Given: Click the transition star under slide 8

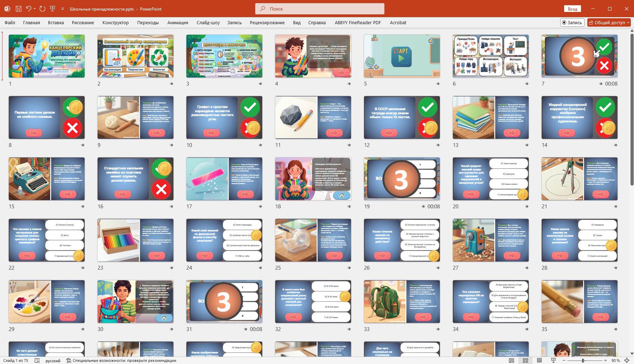Looking at the screenshot, I should 83,145.
